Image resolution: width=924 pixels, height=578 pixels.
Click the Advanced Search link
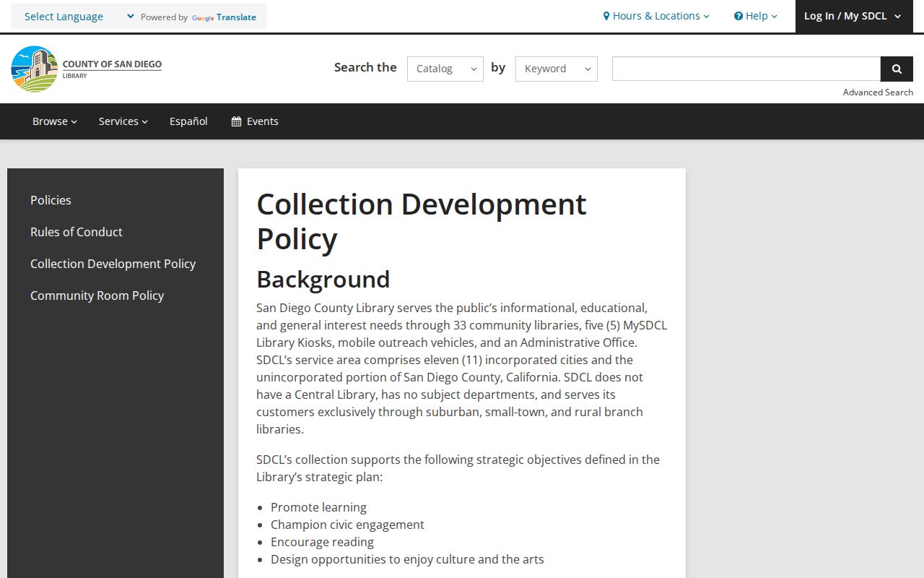(x=878, y=92)
